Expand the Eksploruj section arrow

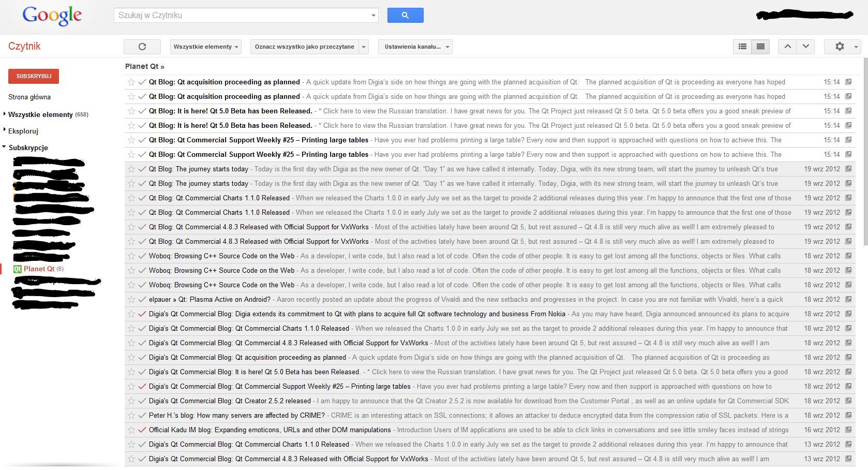tap(5, 130)
